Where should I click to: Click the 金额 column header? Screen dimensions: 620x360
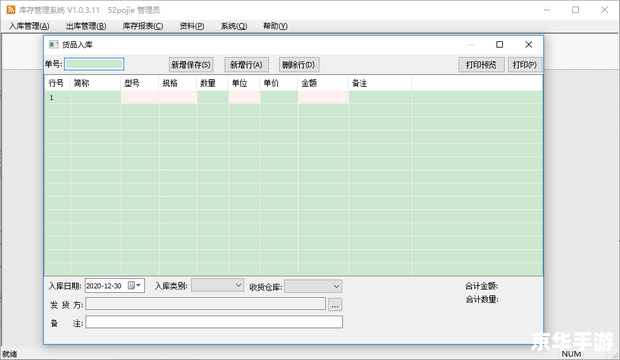point(323,83)
